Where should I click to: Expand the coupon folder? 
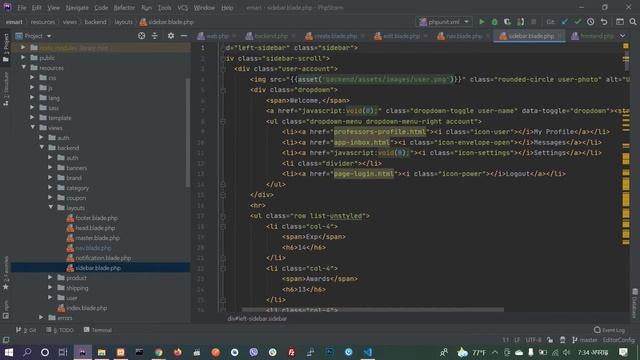[50, 198]
